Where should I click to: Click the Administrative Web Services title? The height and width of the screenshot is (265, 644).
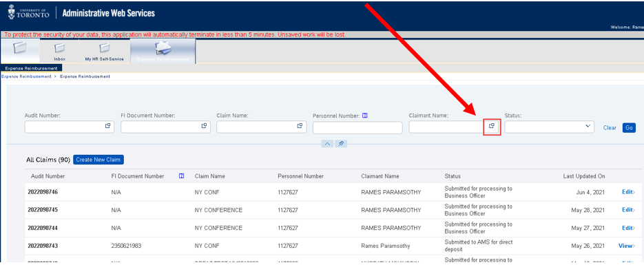pyautogui.click(x=108, y=13)
